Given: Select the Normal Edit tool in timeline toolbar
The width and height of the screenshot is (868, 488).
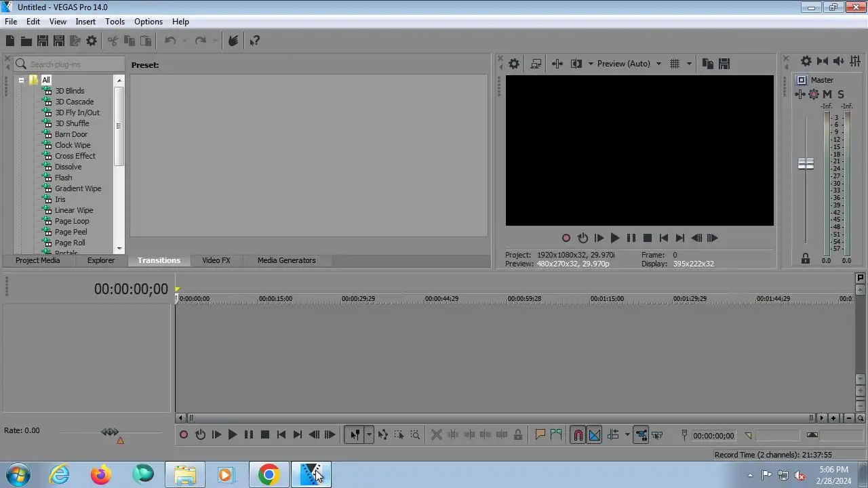Looking at the screenshot, I should [355, 435].
